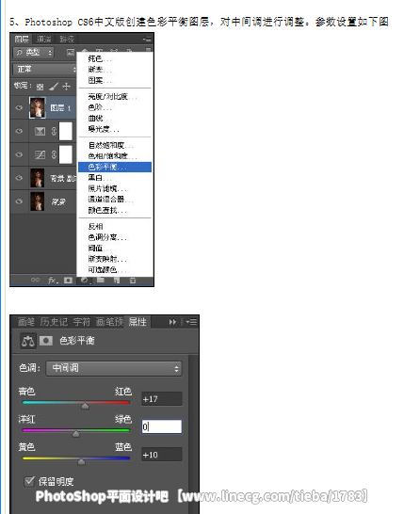Toggle the 保留明度 checkbox
Screen dimensions: 420x514
click(x=29, y=481)
